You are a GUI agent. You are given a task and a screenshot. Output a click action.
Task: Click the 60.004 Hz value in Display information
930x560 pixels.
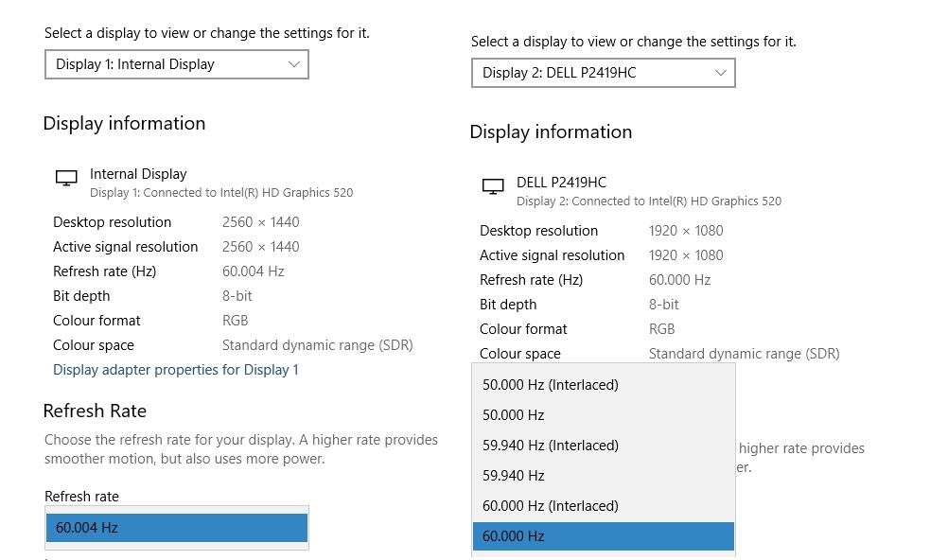tap(254, 271)
